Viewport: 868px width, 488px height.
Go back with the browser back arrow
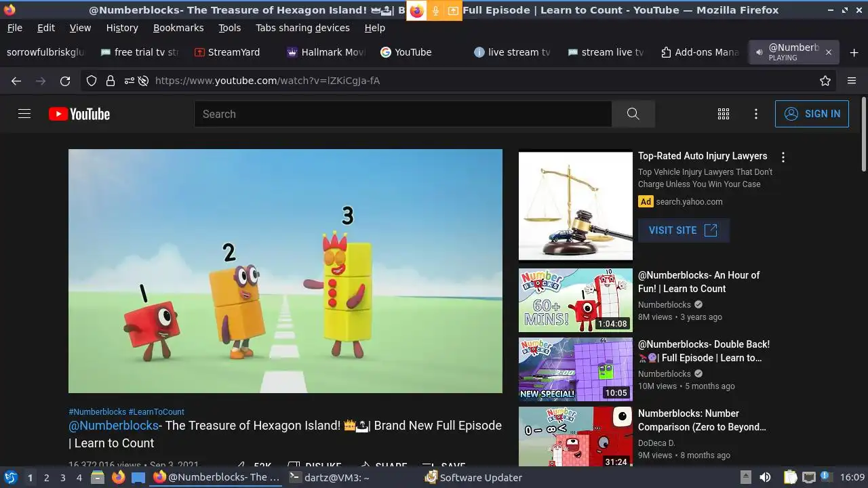tap(16, 81)
